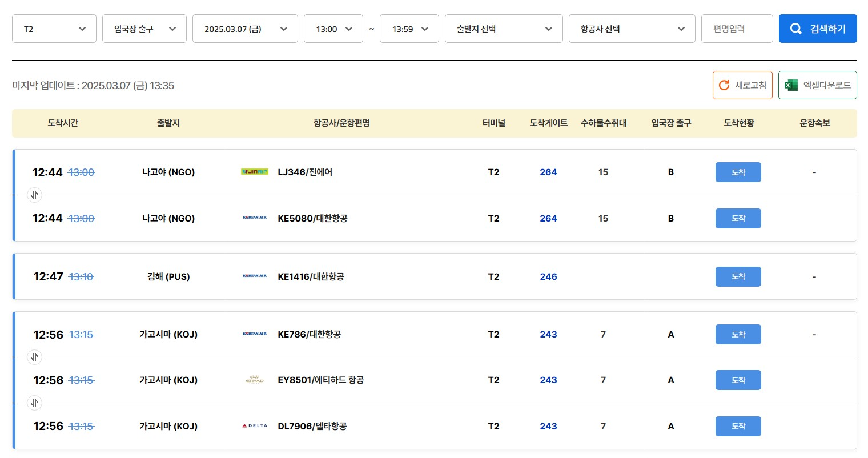Screen dimensions: 868x458
Task: Open the 입국장 출구 dropdown
Action: pos(144,29)
